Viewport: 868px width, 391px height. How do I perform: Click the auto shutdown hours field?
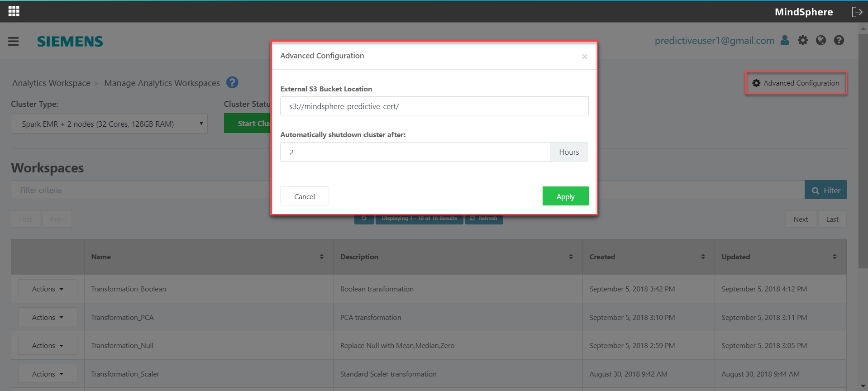pyautogui.click(x=415, y=152)
